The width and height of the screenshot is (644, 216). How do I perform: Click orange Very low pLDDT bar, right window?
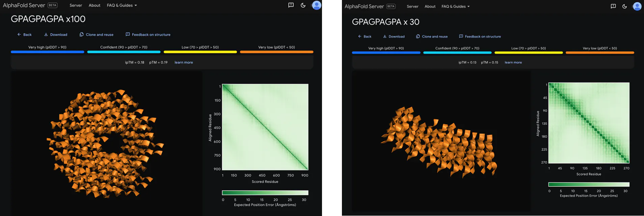600,53
